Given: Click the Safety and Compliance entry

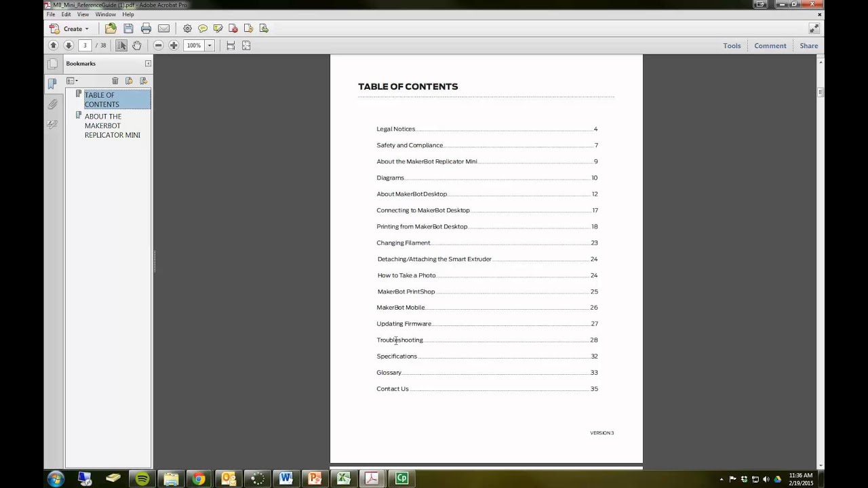Looking at the screenshot, I should [410, 145].
